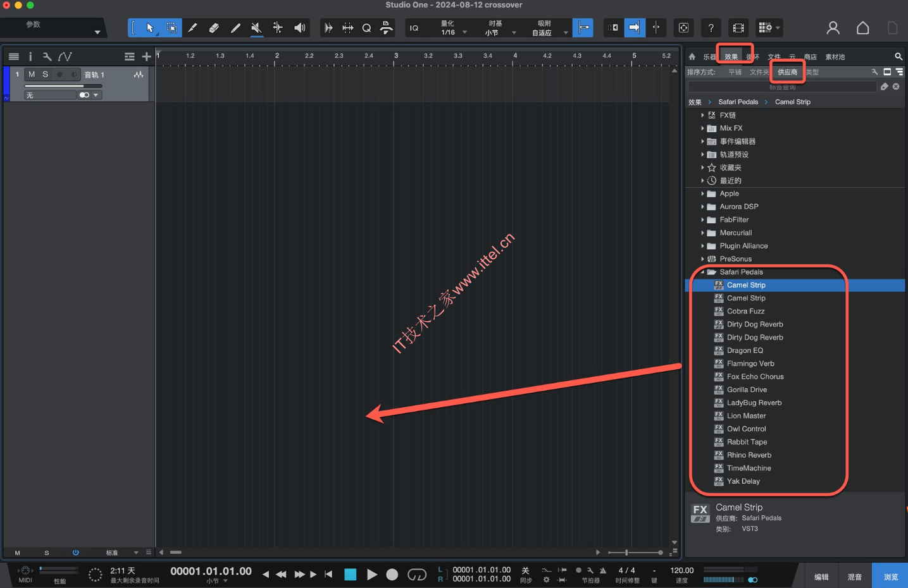Open the 混音 mix view

(x=855, y=577)
